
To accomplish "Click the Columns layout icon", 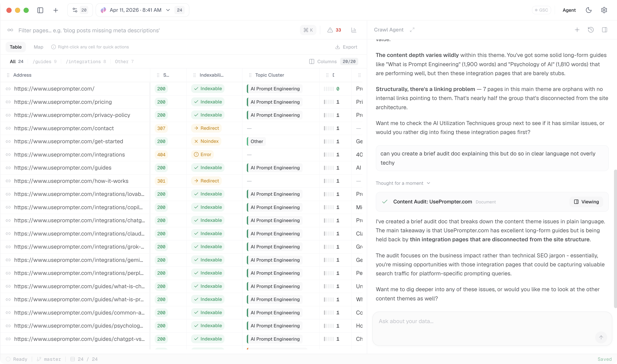I will coord(311,61).
